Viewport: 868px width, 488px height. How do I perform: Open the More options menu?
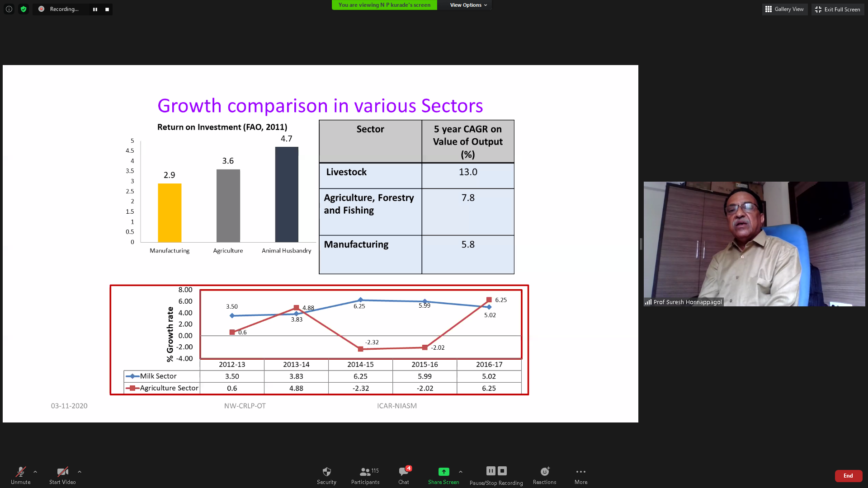[581, 475]
